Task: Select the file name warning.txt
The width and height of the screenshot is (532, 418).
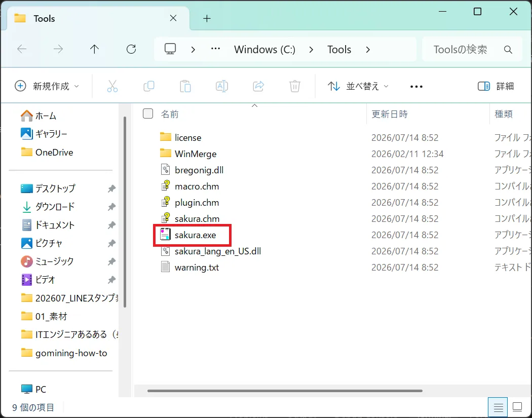Action: [197, 268]
